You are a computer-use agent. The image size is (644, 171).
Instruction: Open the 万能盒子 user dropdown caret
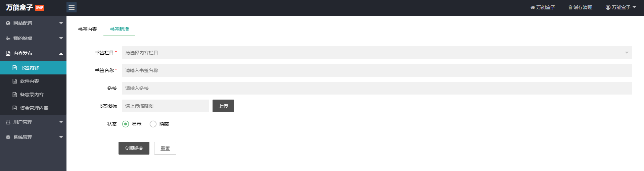pos(634,7)
